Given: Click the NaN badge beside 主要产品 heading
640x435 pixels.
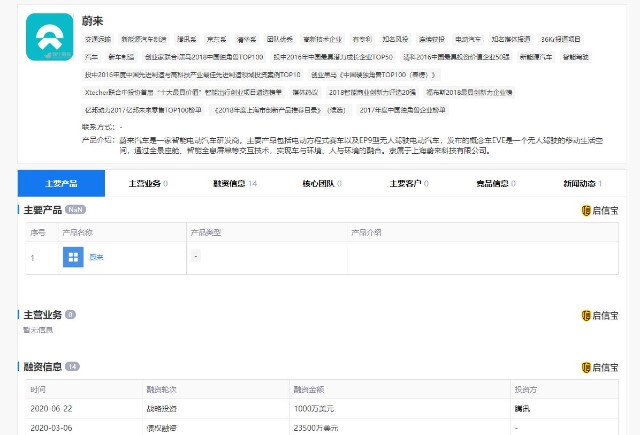Looking at the screenshot, I should (75, 210).
